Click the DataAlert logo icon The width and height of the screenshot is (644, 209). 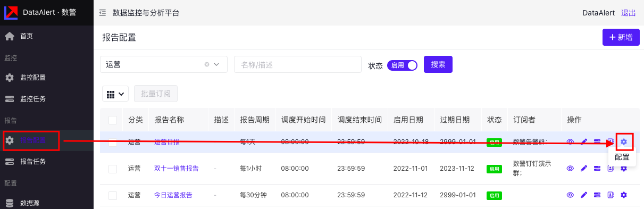point(11,12)
